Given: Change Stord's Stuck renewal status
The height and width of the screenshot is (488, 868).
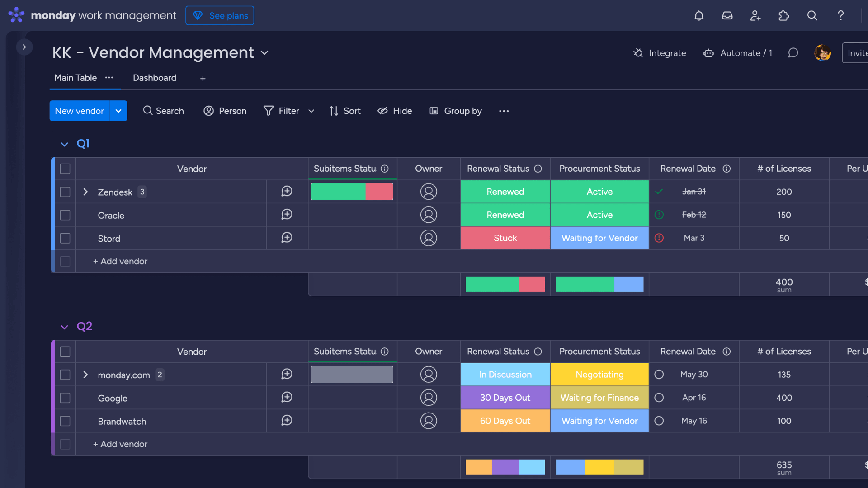Looking at the screenshot, I should [x=505, y=238].
